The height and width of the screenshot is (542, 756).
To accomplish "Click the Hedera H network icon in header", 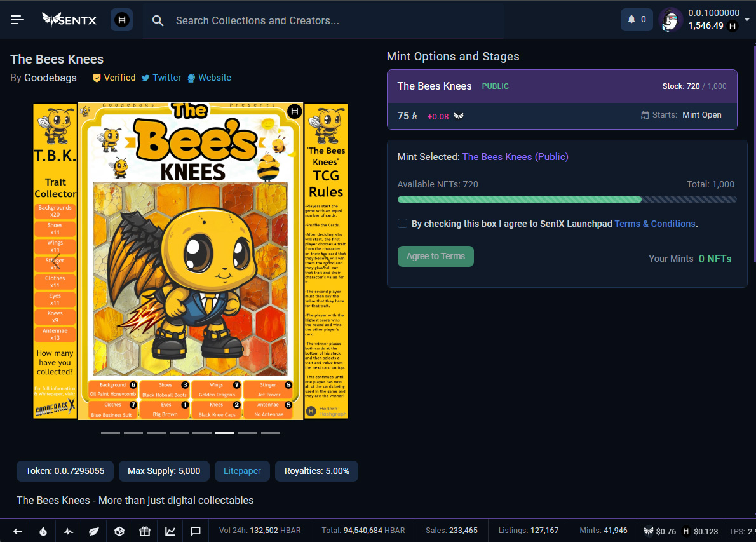I will tap(121, 20).
